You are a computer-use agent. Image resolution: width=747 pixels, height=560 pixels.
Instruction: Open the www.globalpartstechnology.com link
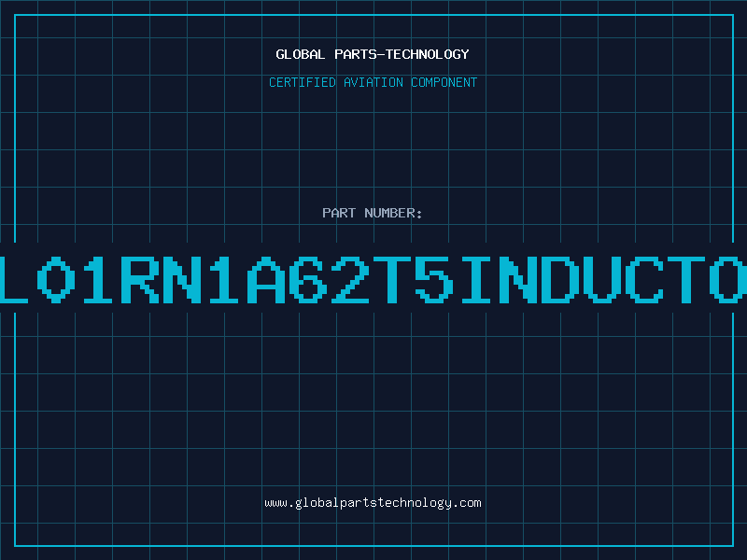point(373,503)
